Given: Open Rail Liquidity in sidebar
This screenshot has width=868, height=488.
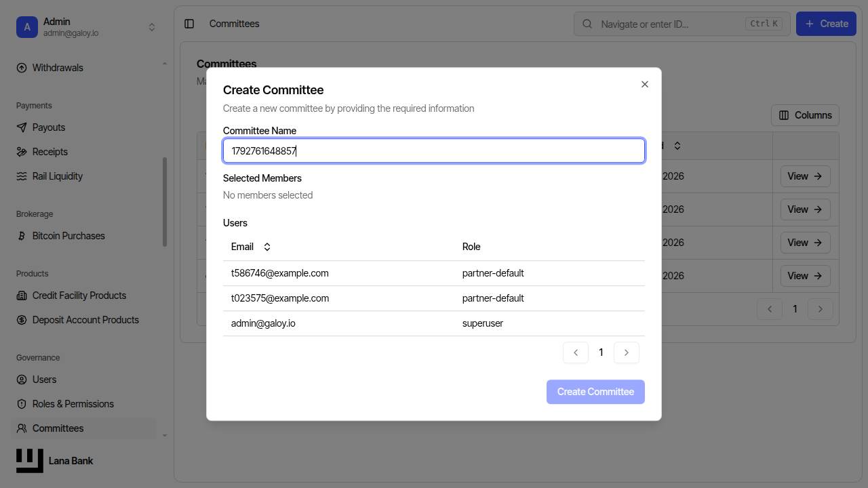Looking at the screenshot, I should (84, 176).
